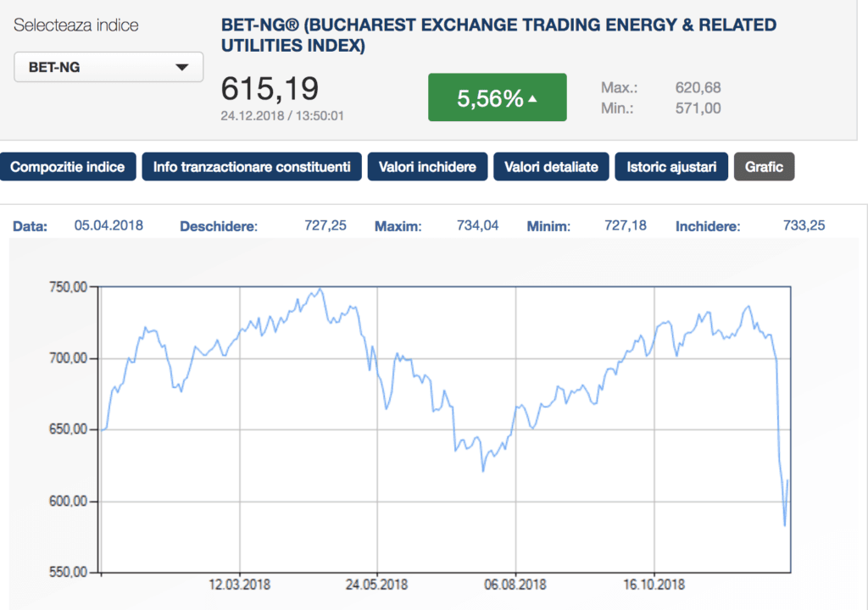Click the 12.03.2018 x-axis date label

pos(240,585)
